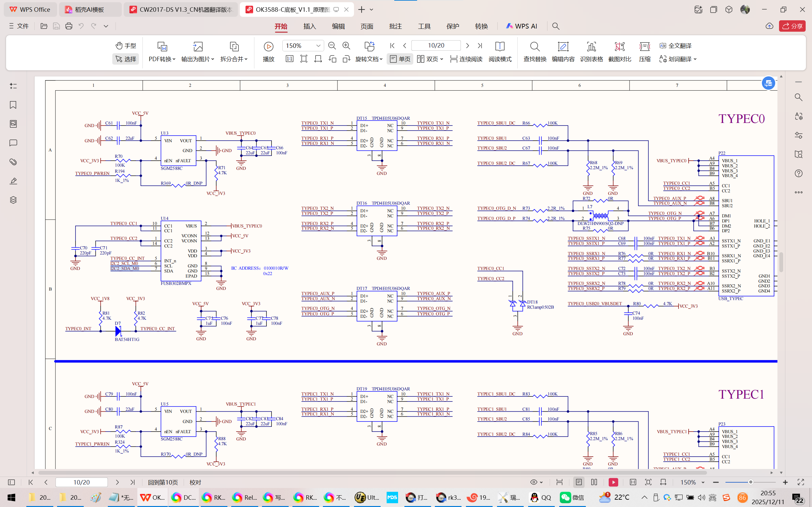812x507 pixels.
Task: Open the attachments paperclip panel
Action: 13,162
